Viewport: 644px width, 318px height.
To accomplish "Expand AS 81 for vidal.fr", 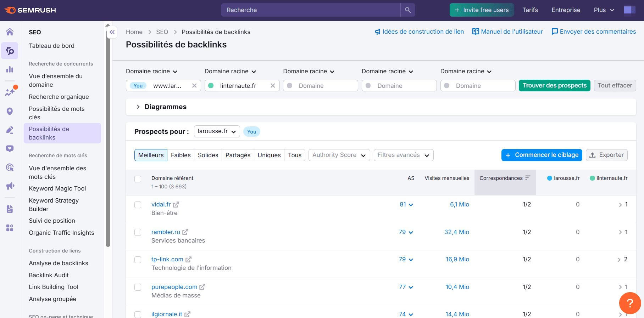I will [406, 204].
